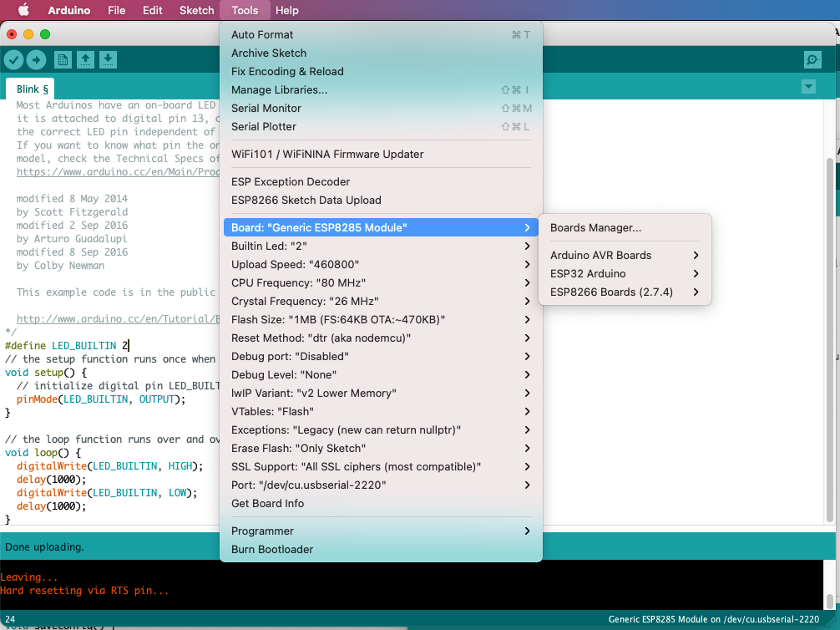Expand Debug port "Disabled" submenu
Screen dimensions: 840x630
pos(381,357)
